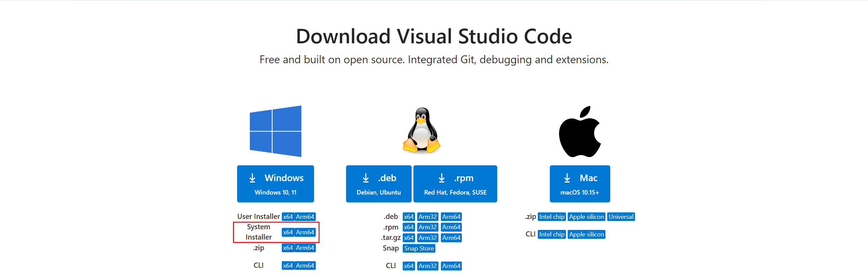
Task: Click the '.zip' label under Windows
Action: 258,248
